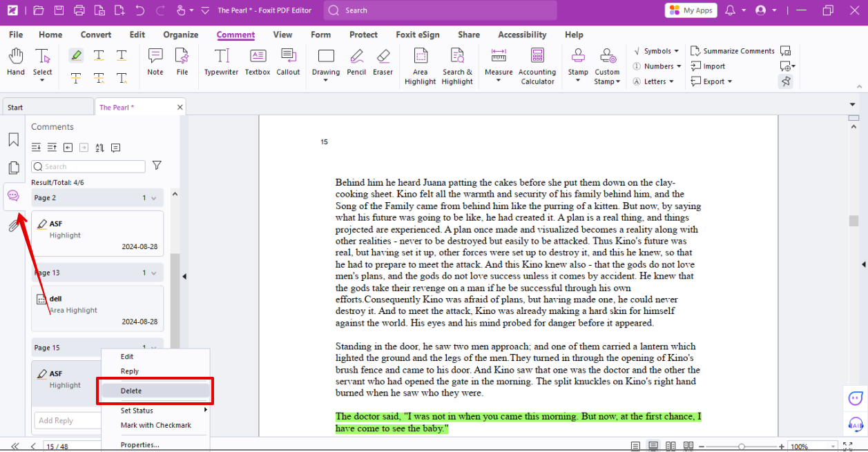Sort comments alphabetically with the A-Z icon

[99, 148]
